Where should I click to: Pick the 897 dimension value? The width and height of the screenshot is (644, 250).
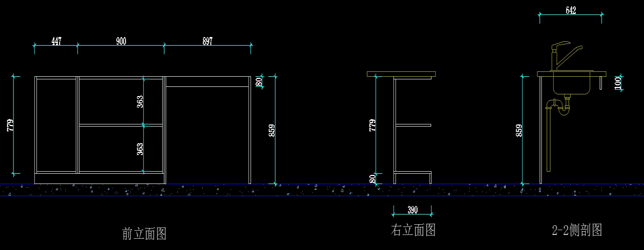(x=207, y=41)
